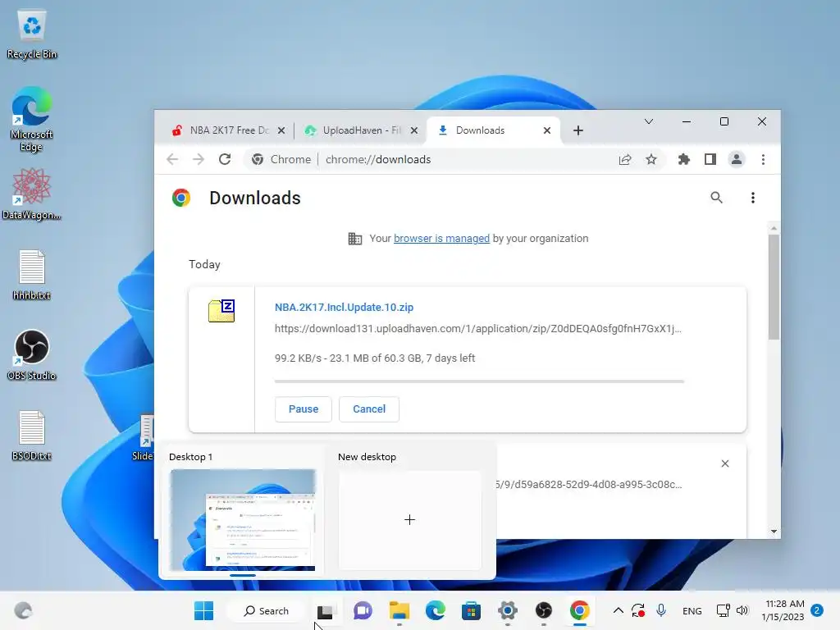Open File Explorer from the taskbar

pos(399,610)
